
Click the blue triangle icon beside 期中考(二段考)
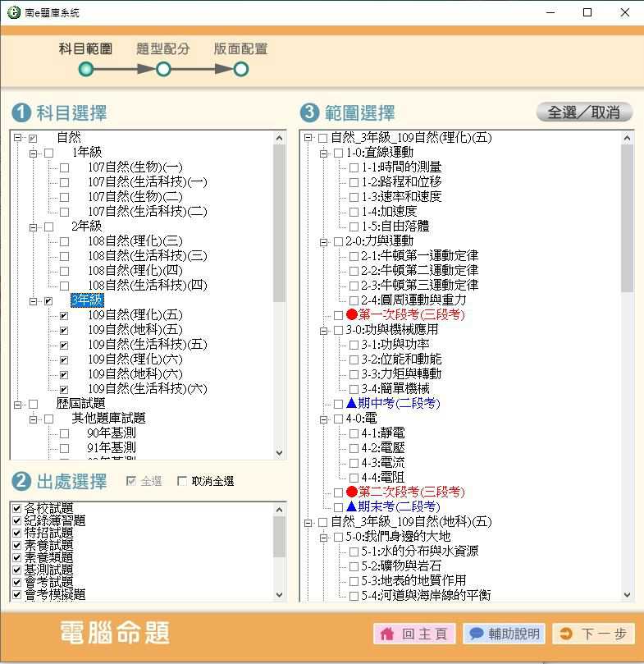(351, 403)
